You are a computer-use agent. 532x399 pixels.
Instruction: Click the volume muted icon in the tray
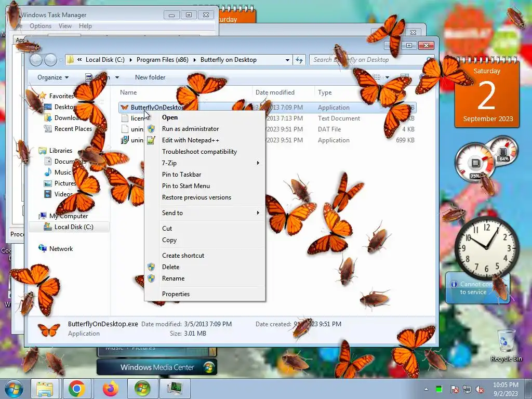pos(480,389)
